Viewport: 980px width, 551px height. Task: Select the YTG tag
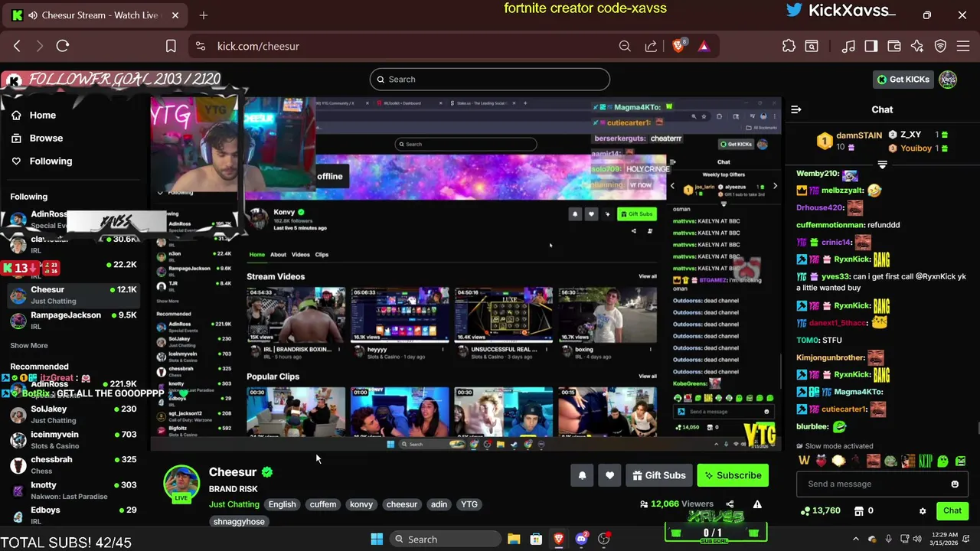pos(469,504)
